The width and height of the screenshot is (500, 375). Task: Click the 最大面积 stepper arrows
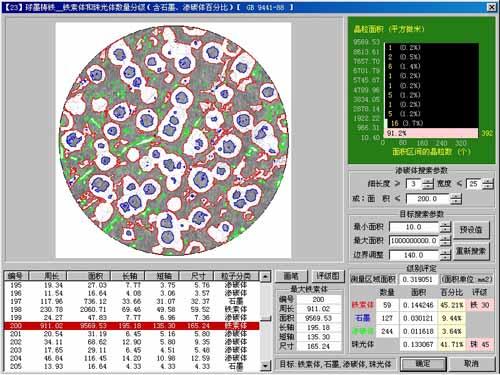pos(445,241)
